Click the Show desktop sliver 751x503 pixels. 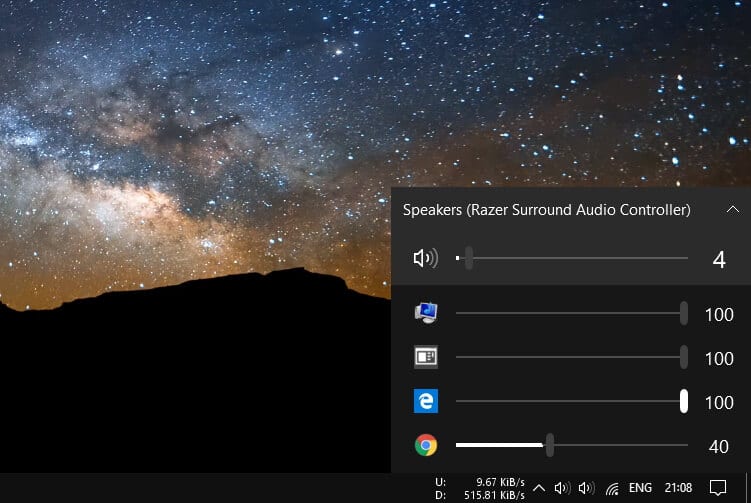click(748, 488)
